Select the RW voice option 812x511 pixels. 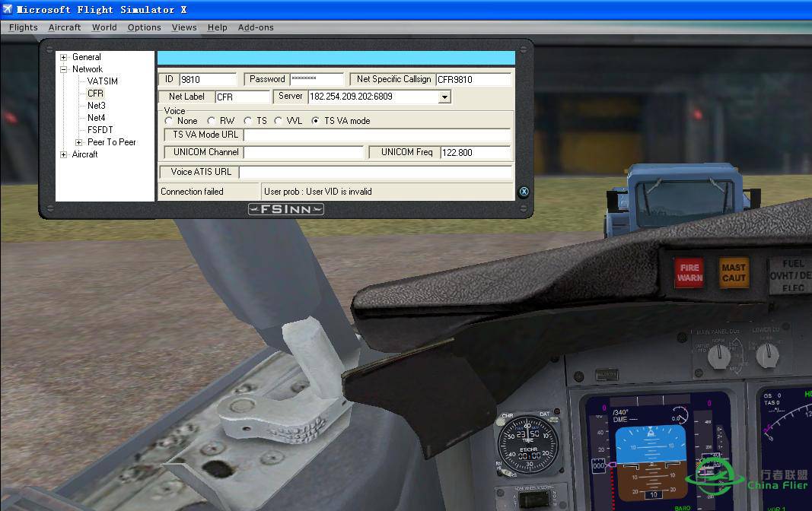click(x=211, y=120)
